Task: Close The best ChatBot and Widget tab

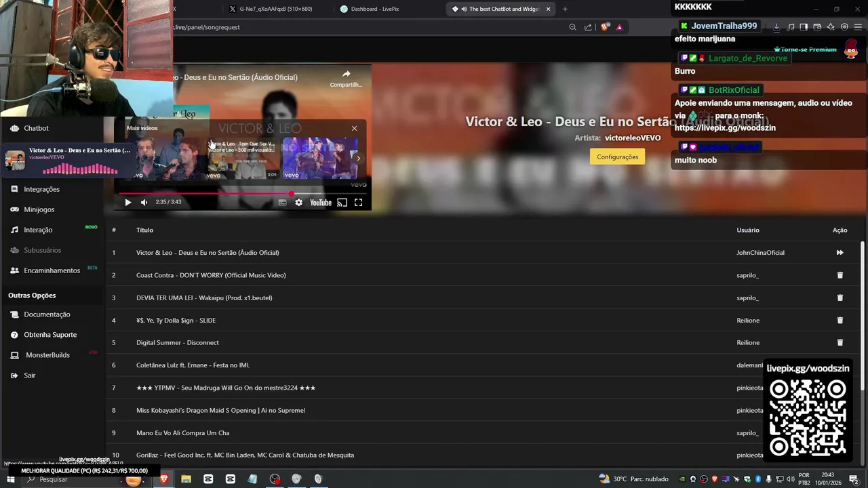Action: [x=548, y=9]
